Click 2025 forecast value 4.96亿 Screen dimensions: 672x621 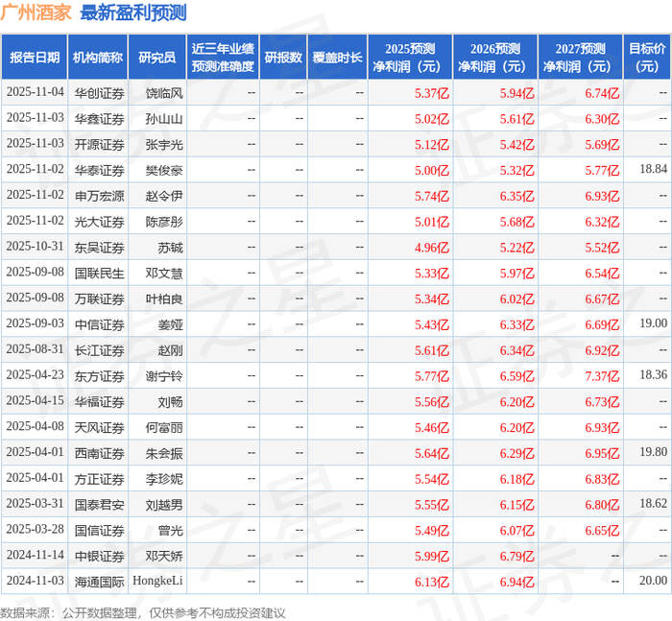pyautogui.click(x=432, y=248)
